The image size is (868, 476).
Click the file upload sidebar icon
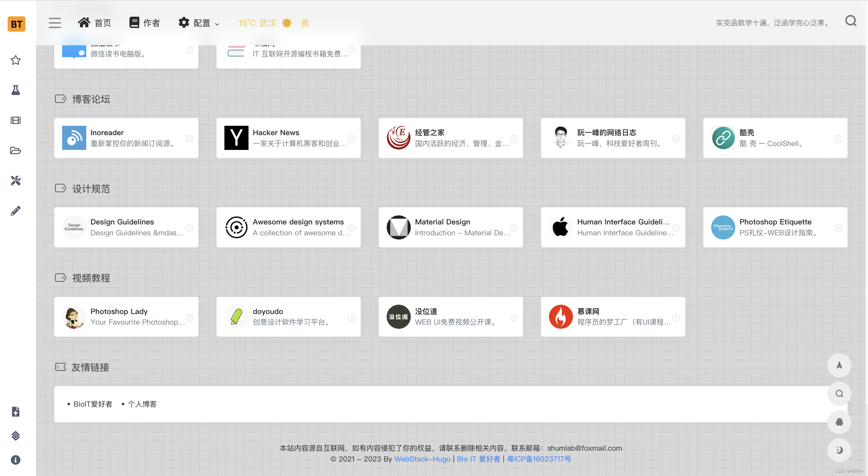[15, 412]
